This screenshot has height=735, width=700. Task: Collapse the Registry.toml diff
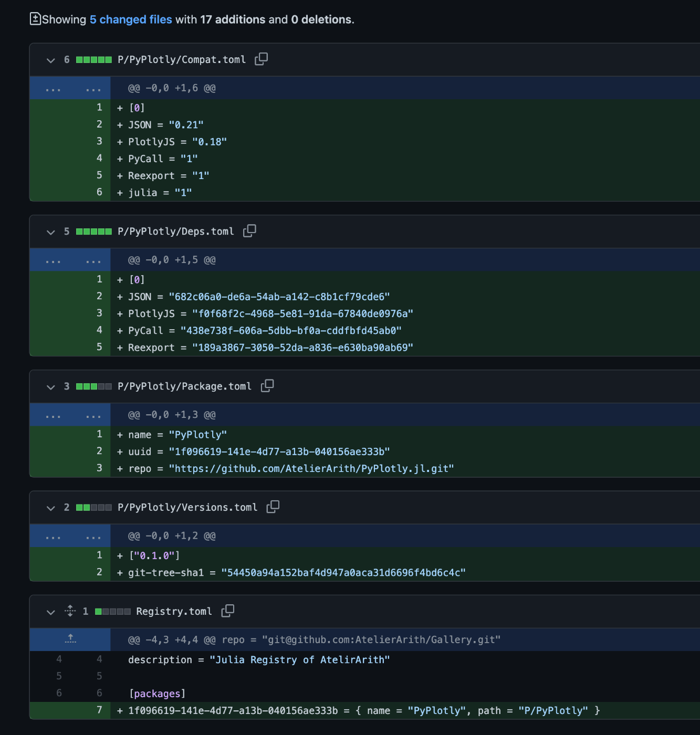point(51,612)
